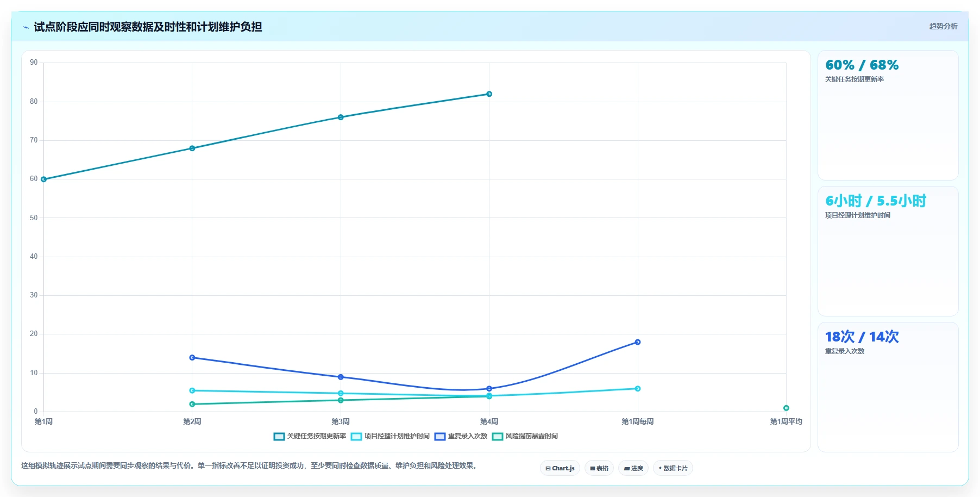The height and width of the screenshot is (497, 980).
Task: Click the 第1周每周 x-axis label
Action: click(638, 421)
